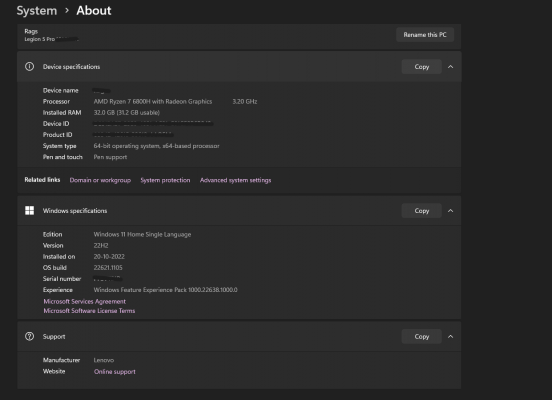The image size is (552, 400).
Task: Select Windows 11 Home Single Language edition text
Action: (x=142, y=234)
